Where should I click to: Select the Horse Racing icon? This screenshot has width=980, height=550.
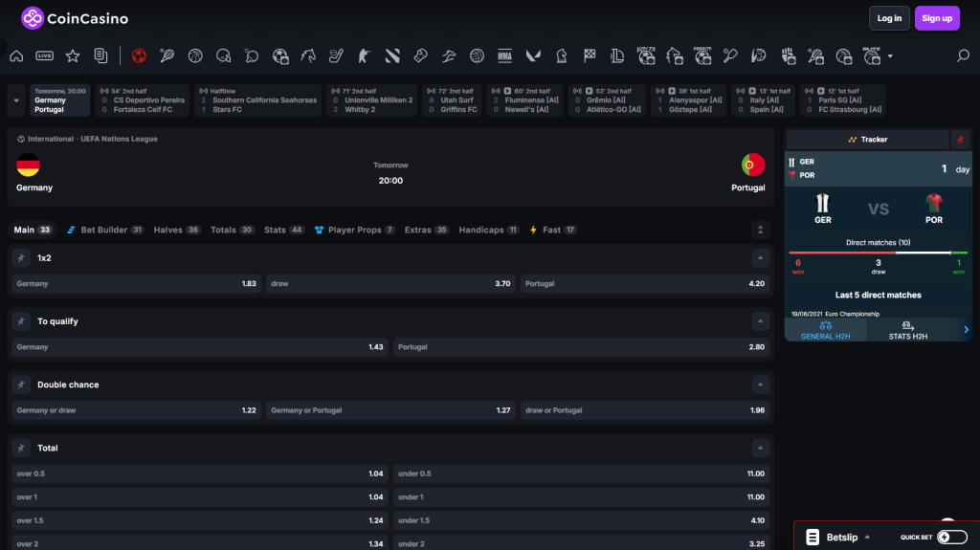coord(308,56)
